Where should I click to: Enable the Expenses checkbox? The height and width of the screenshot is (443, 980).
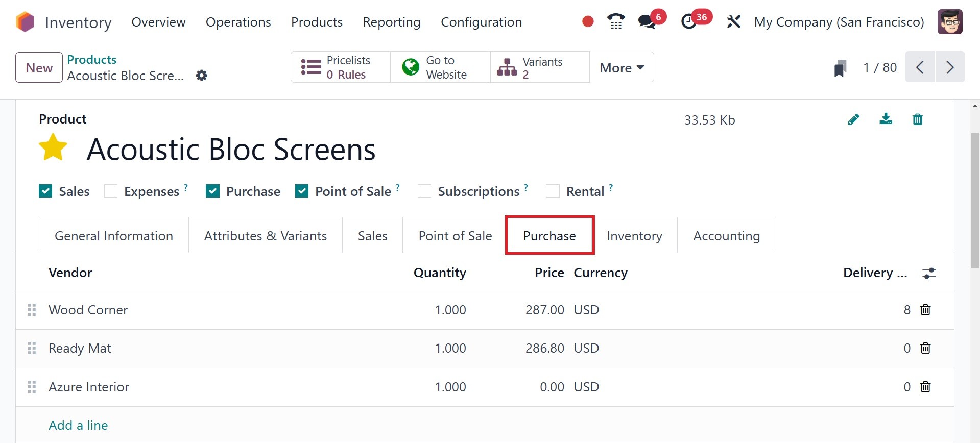111,191
